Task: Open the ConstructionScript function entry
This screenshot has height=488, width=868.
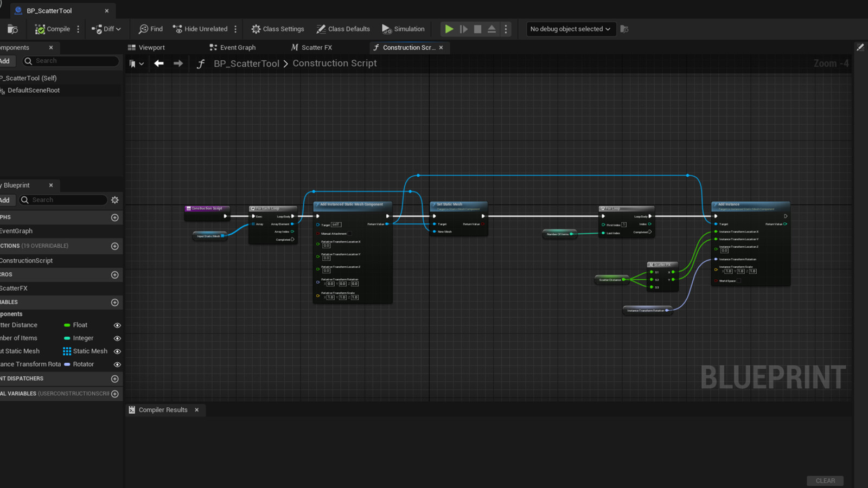Action: click(27, 261)
